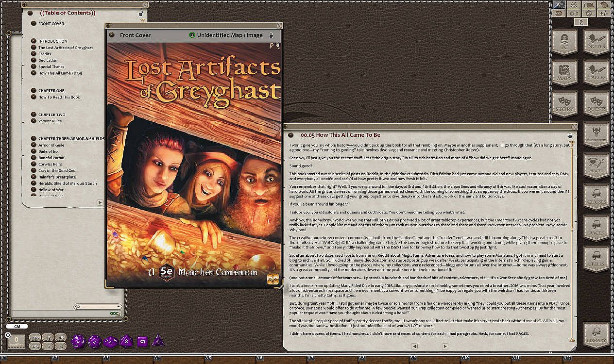The image size is (614, 364).
Task: Click the +5 modifier button
Action: tap(60, 337)
